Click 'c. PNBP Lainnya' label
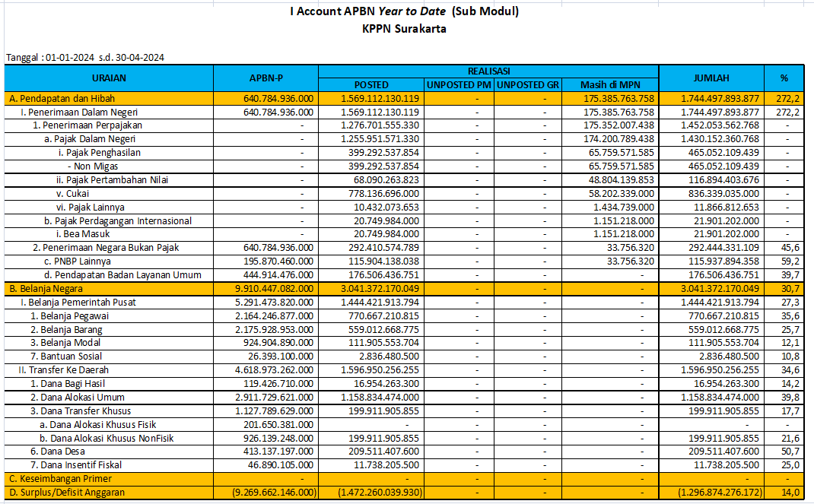 [78, 262]
